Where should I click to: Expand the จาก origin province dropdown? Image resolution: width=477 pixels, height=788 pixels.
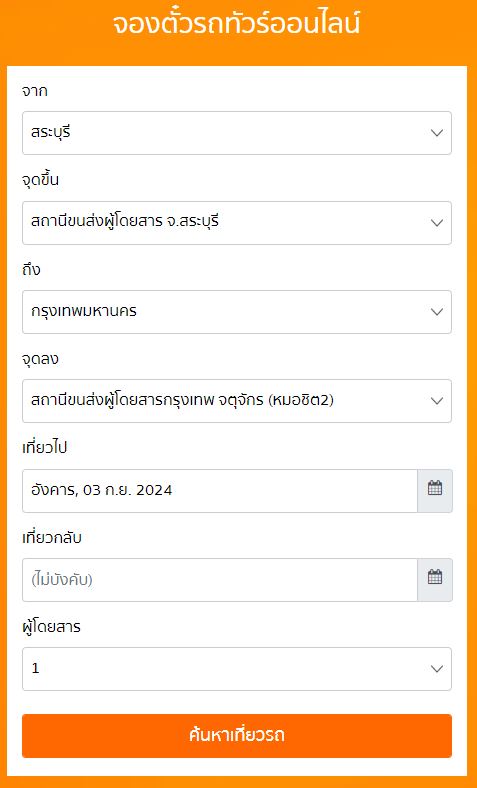point(237,133)
